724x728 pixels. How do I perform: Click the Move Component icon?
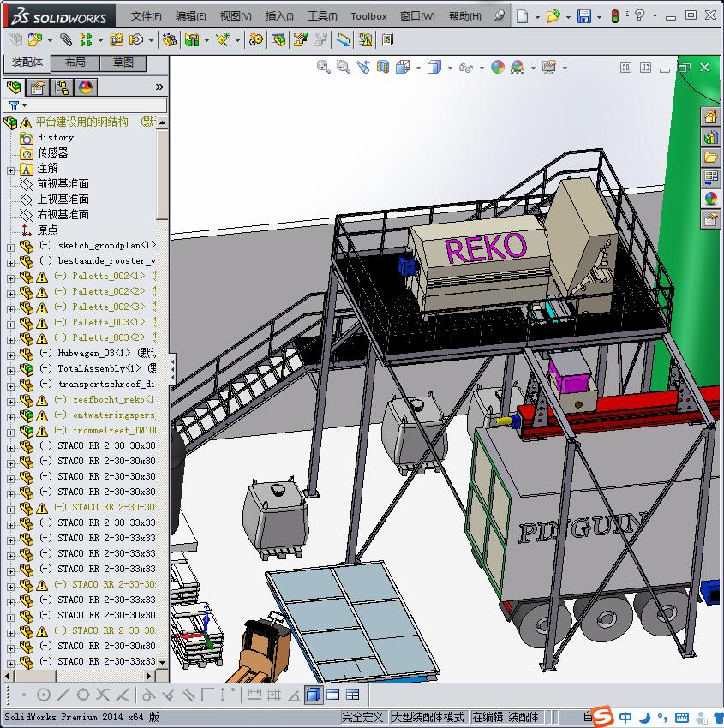pyautogui.click(x=136, y=39)
